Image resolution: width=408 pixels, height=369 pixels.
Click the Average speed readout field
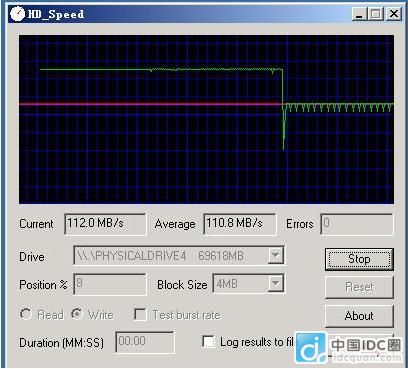240,224
